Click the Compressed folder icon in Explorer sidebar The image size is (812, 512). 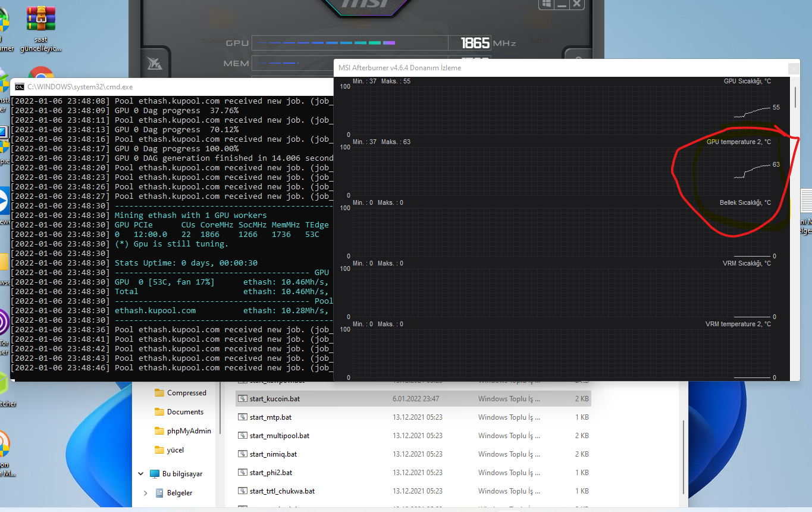159,393
